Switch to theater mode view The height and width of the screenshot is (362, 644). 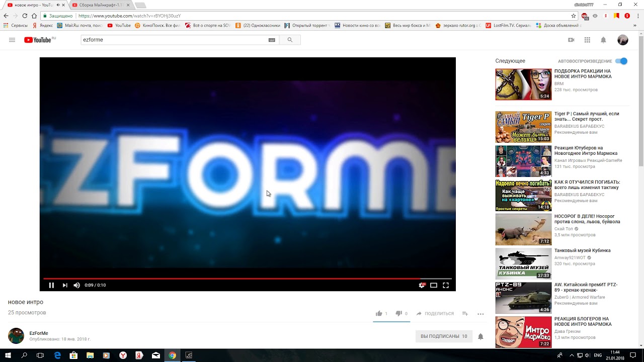[434, 285]
